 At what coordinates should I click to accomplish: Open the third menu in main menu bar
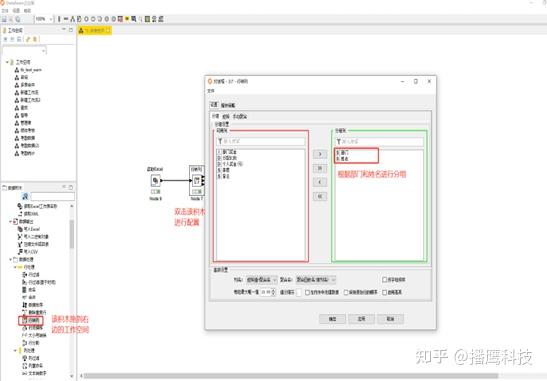(x=27, y=11)
